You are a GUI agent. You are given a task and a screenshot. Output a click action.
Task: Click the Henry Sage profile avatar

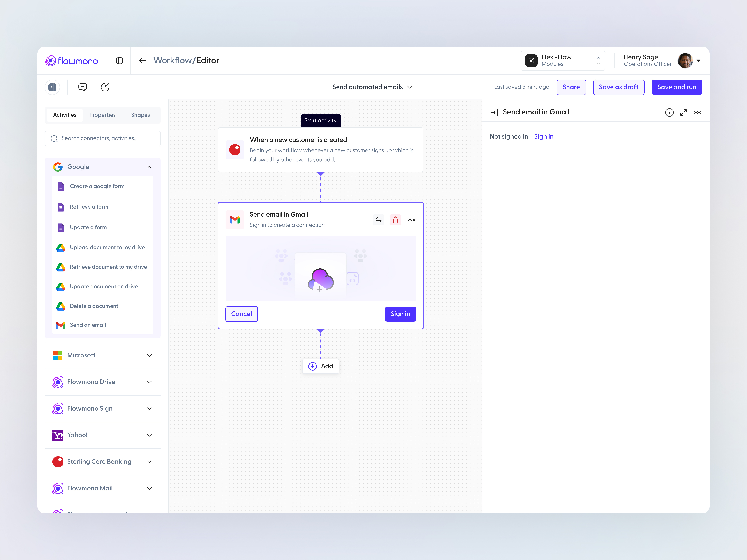click(x=685, y=60)
